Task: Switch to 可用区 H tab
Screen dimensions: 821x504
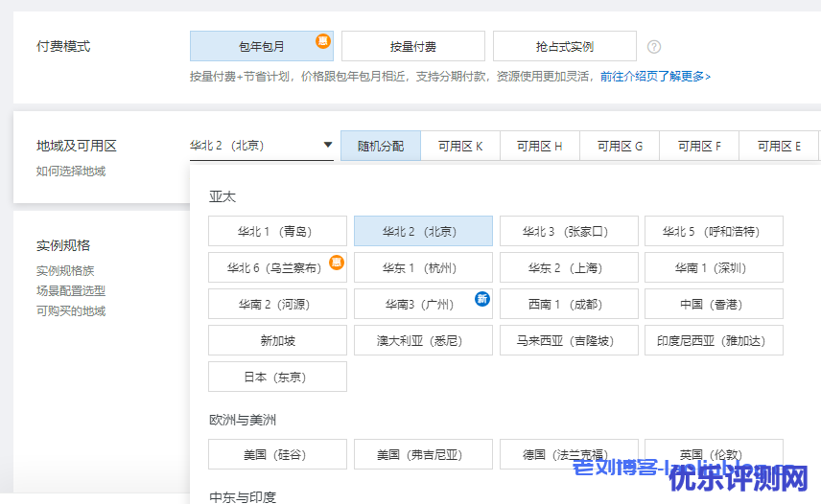Action: (x=539, y=147)
